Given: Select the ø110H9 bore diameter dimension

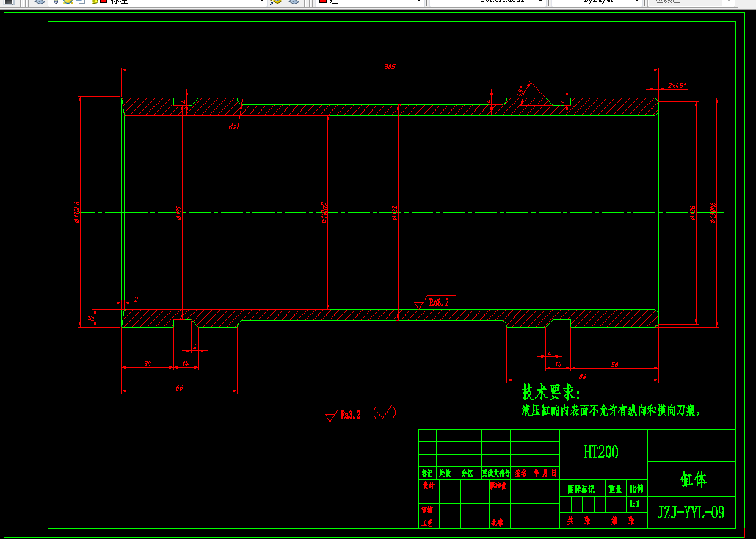Looking at the screenshot, I should pos(324,213).
